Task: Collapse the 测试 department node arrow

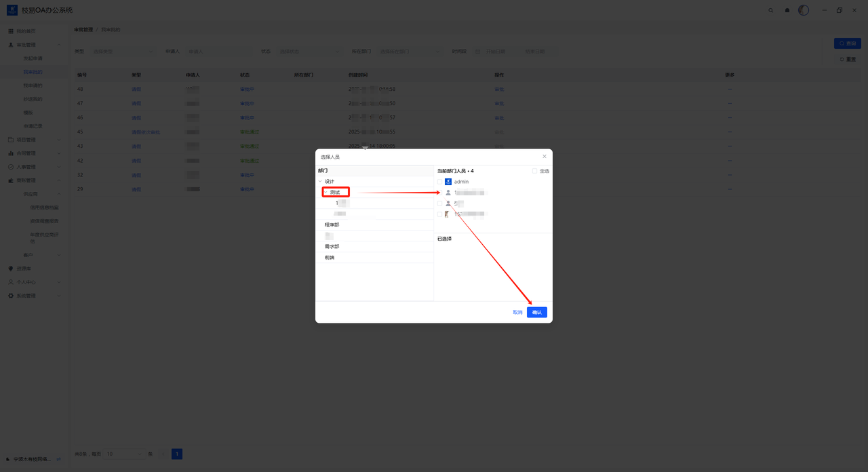Action: click(325, 193)
